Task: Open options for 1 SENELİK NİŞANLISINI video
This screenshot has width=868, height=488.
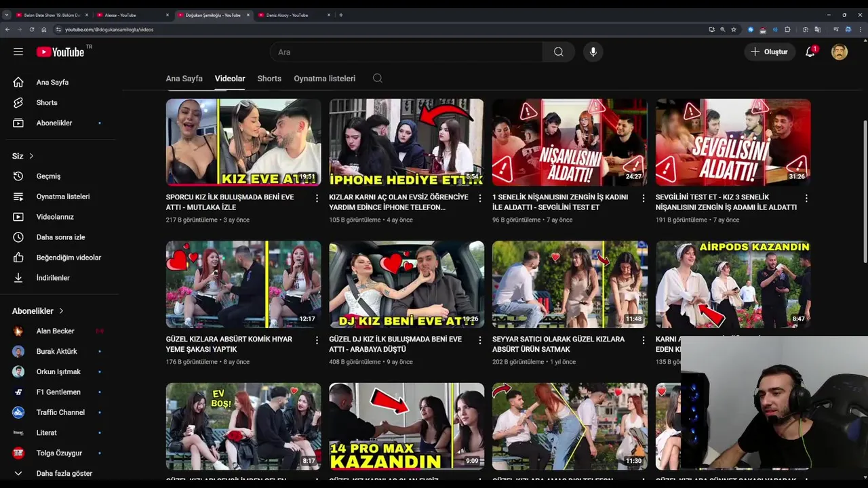Action: point(643,199)
